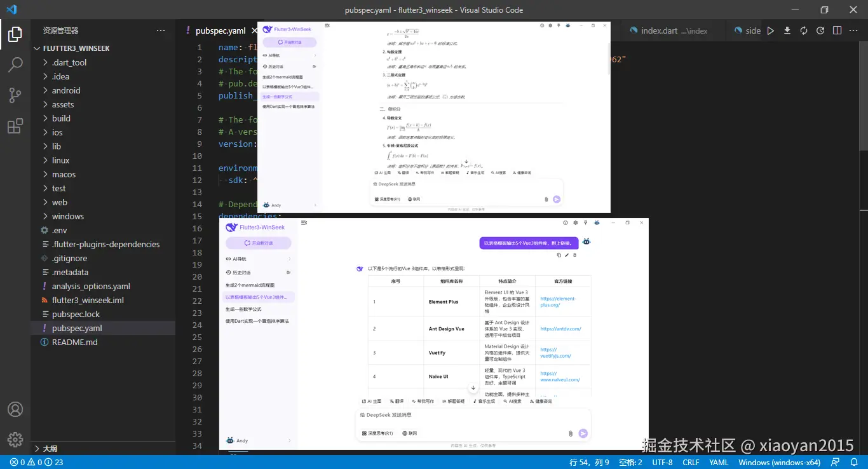Click the attachment paperclip in upper WinSeek window
The height and width of the screenshot is (469, 868).
click(x=546, y=199)
